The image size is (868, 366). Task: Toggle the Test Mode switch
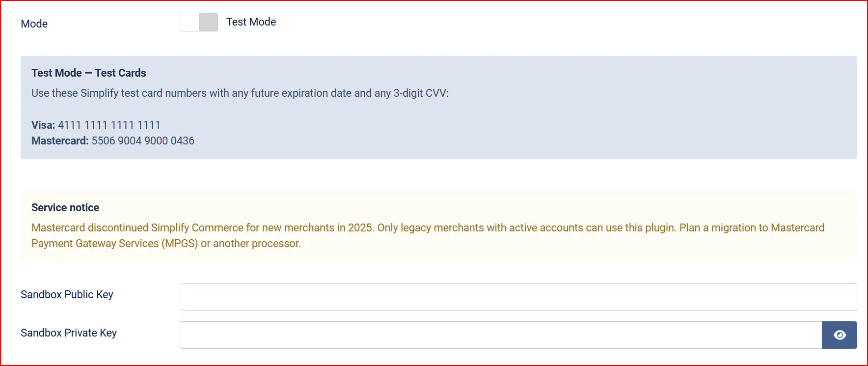199,22
